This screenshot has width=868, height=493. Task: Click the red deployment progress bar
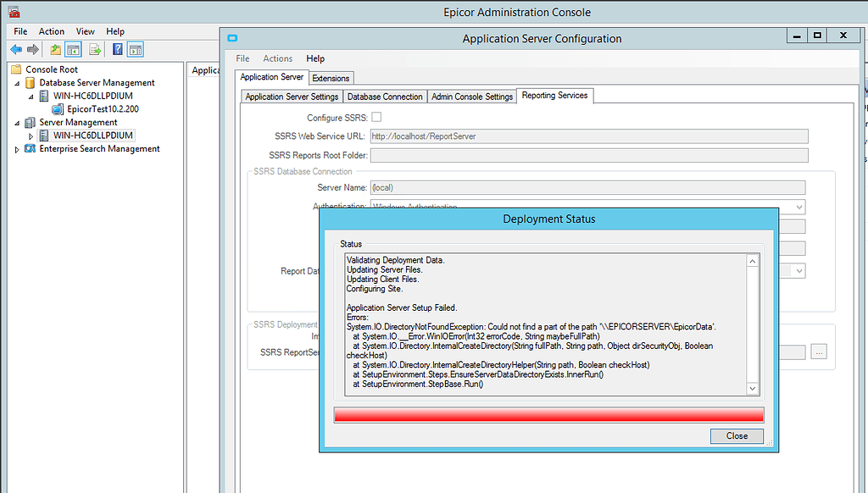548,414
